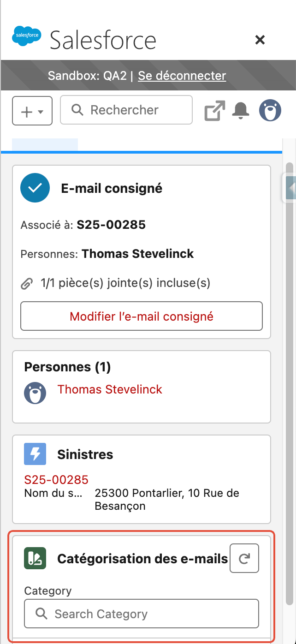296x644 pixels.
Task: Click Thomas Stevelinck's avatar icon
Action: click(35, 393)
